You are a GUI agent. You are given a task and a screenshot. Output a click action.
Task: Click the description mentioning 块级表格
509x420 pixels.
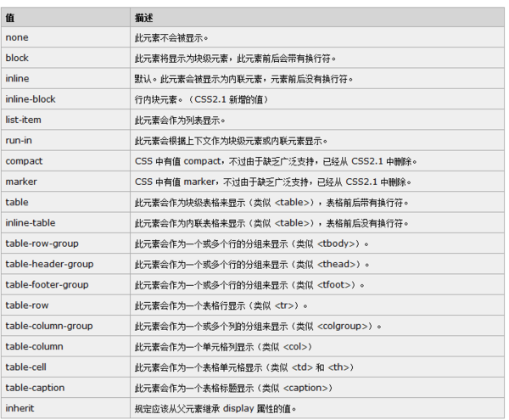[271, 203]
